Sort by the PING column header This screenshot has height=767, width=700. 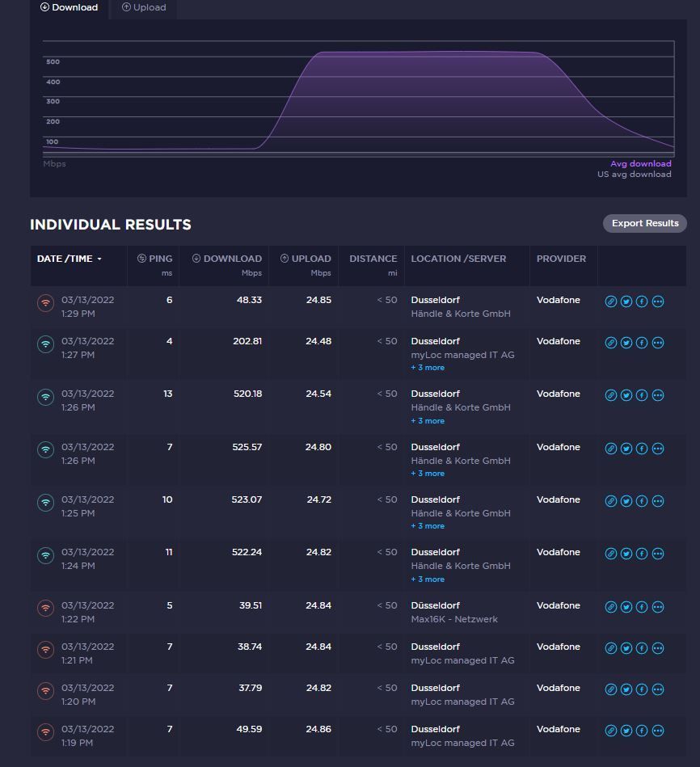coord(154,259)
